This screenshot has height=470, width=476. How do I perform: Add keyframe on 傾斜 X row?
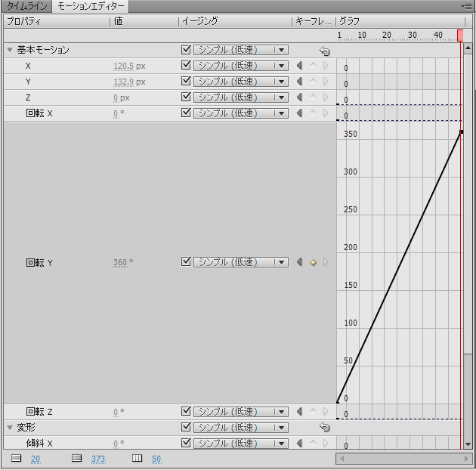[313, 443]
